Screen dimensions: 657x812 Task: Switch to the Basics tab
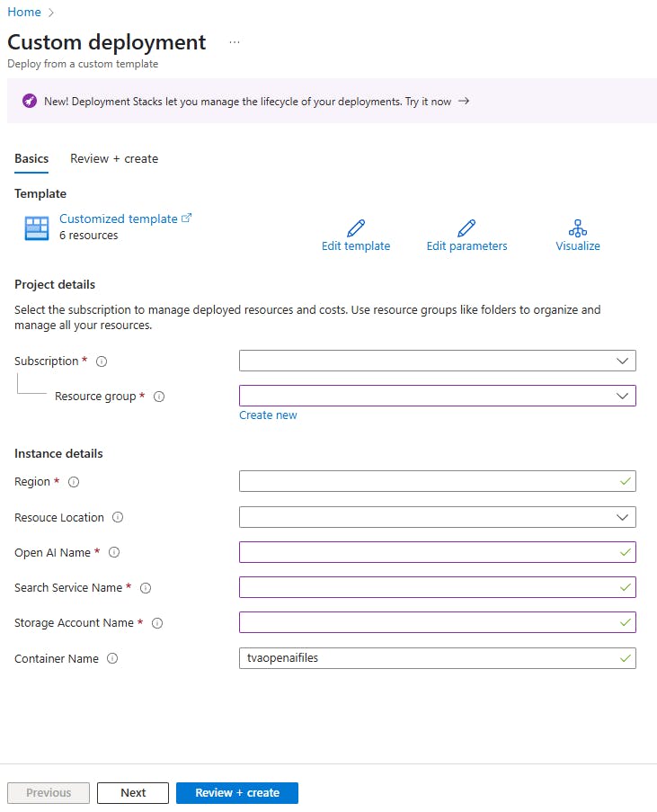pyautogui.click(x=31, y=159)
